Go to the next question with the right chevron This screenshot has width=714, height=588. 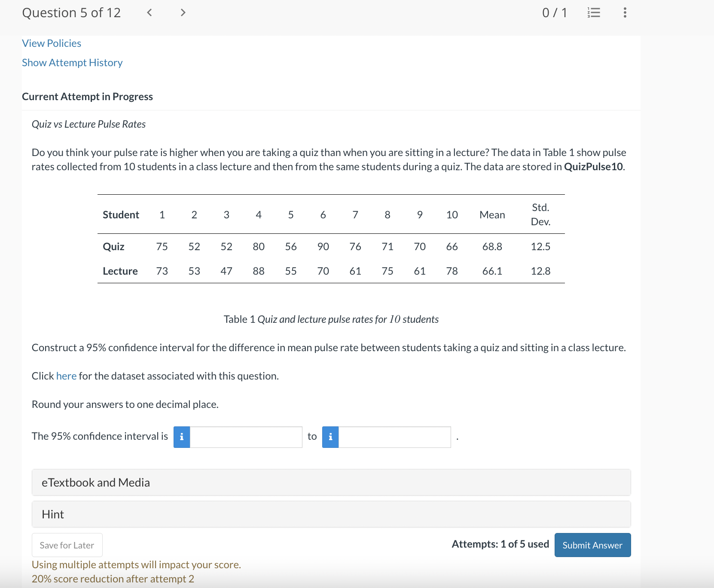click(183, 12)
